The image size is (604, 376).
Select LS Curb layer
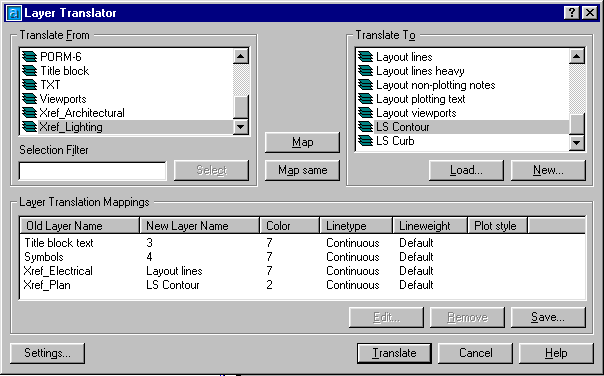pos(395,141)
